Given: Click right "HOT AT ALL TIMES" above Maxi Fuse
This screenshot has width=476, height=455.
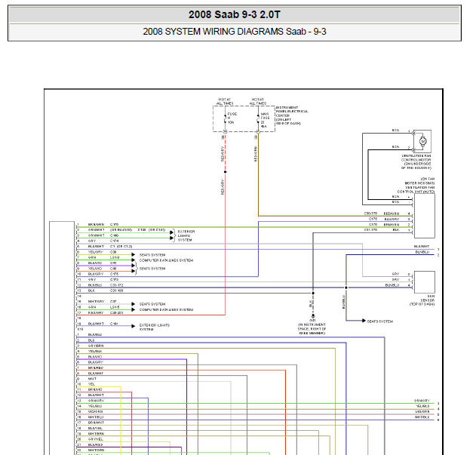Looking at the screenshot, I should pyautogui.click(x=258, y=101).
